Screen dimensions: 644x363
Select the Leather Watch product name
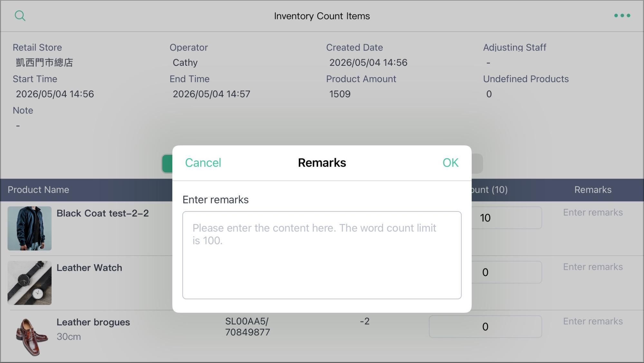[89, 268]
